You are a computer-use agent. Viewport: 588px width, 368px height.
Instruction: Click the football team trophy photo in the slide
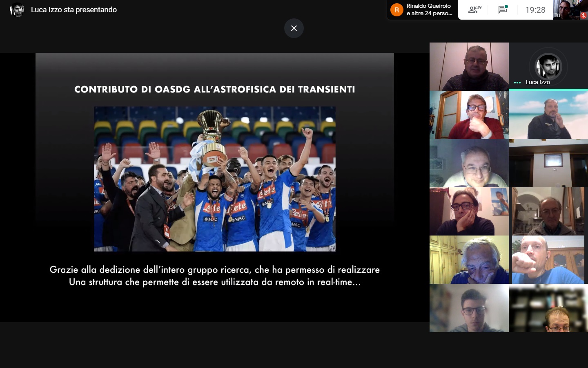click(x=215, y=179)
